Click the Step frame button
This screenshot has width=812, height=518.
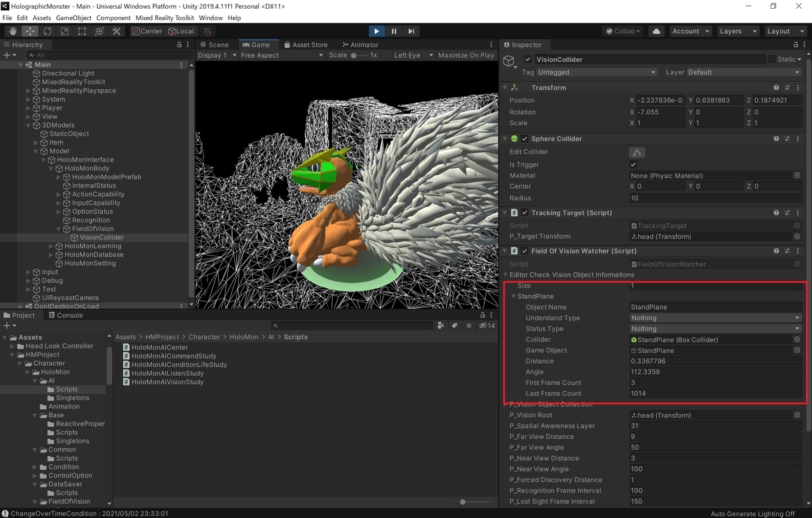[411, 31]
